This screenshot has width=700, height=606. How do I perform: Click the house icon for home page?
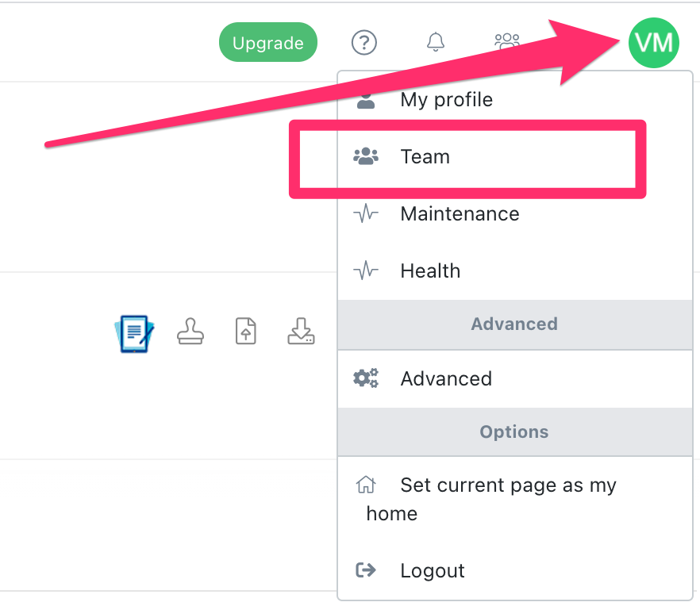(x=366, y=485)
